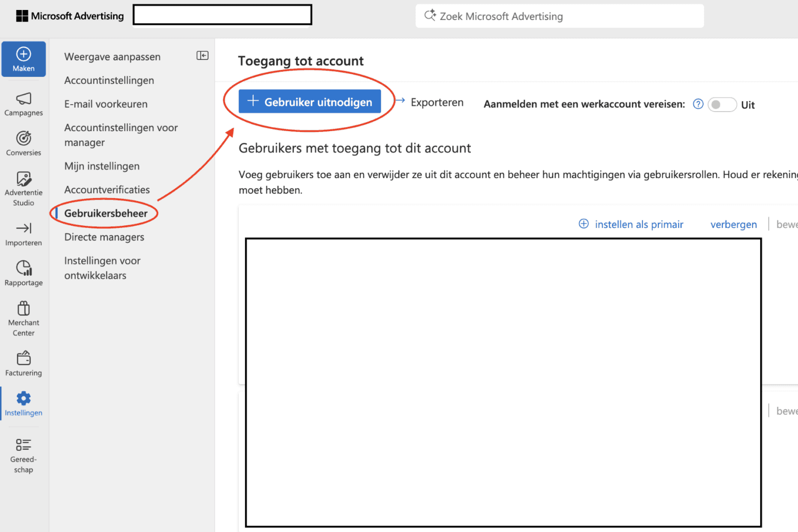
Task: Click plus icon beside instellen als primair
Action: 584,224
